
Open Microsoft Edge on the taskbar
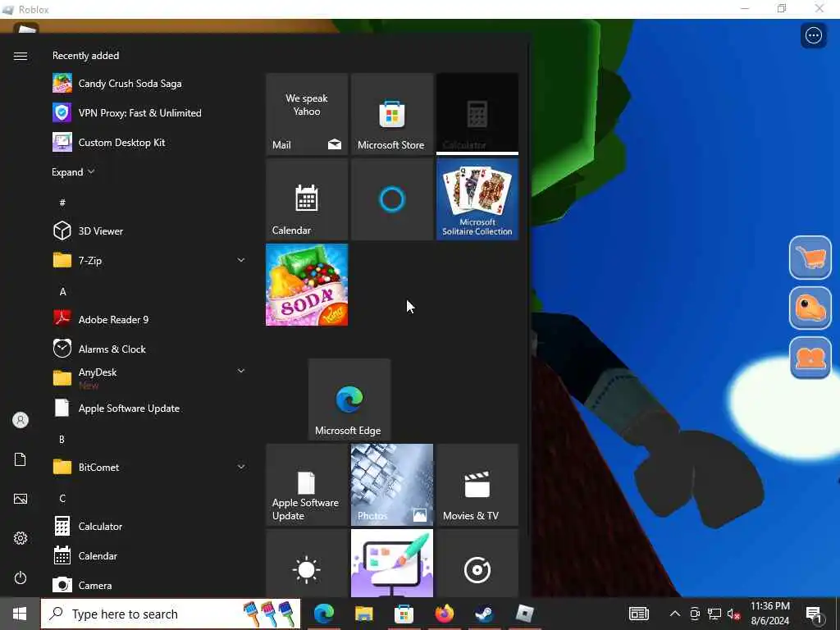pos(324,614)
